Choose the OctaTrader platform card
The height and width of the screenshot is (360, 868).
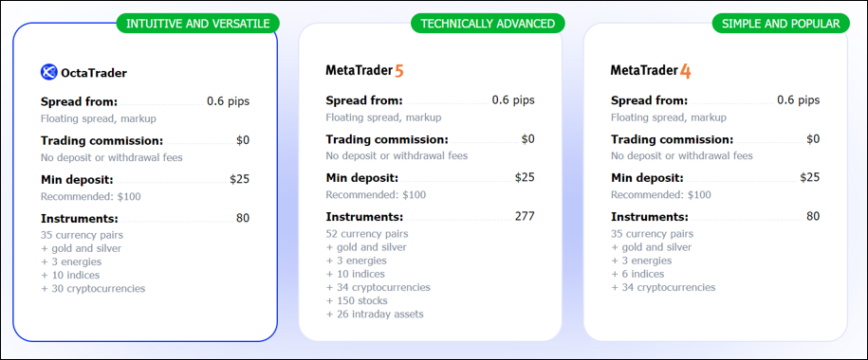tap(145, 182)
